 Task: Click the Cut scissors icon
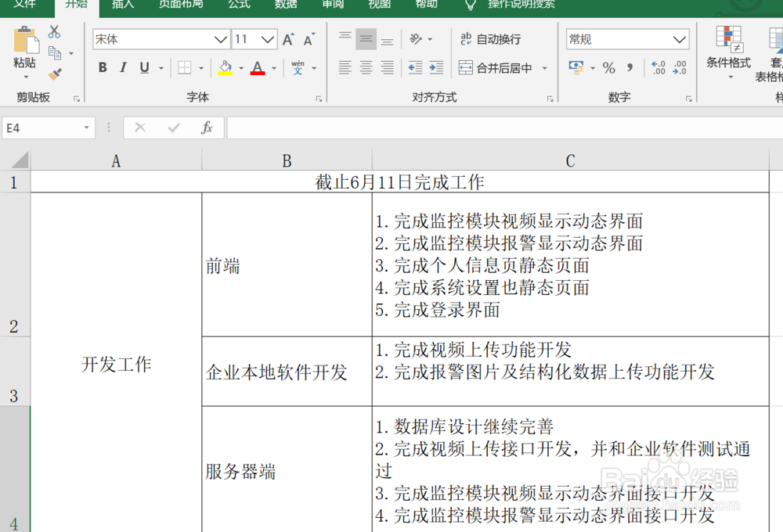[53, 30]
